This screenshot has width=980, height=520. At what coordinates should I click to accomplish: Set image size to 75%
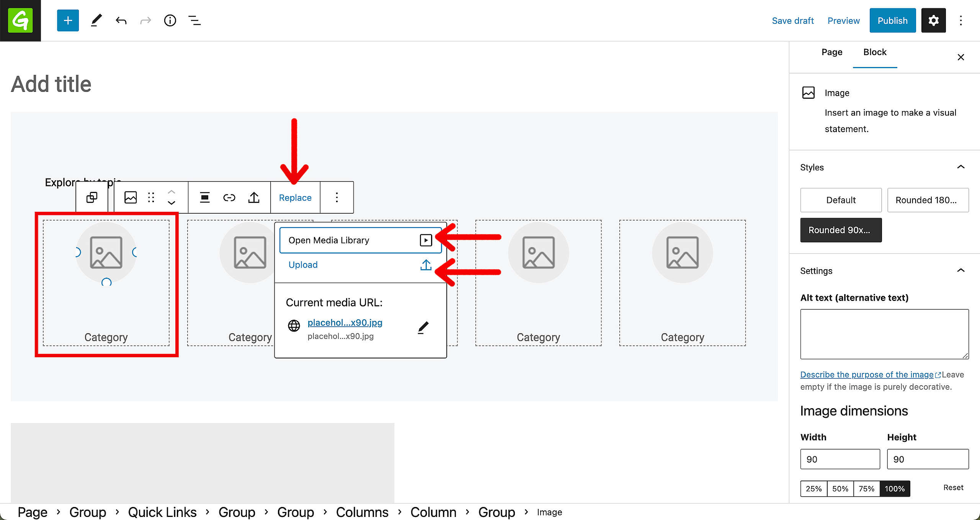point(866,489)
